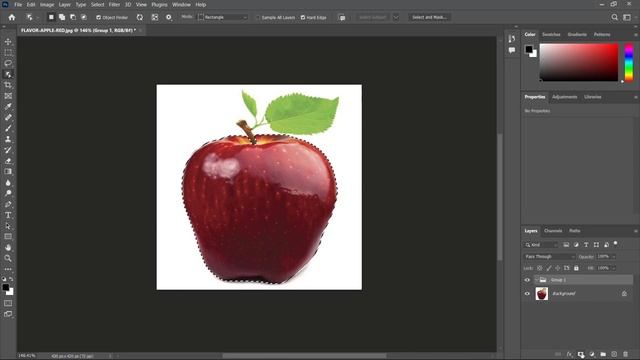
Task: Open the Layers panel menu
Action: [636, 231]
